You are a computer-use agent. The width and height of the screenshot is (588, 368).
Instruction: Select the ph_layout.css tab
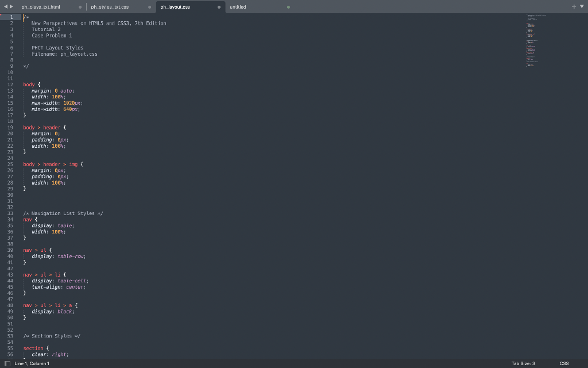(175, 7)
